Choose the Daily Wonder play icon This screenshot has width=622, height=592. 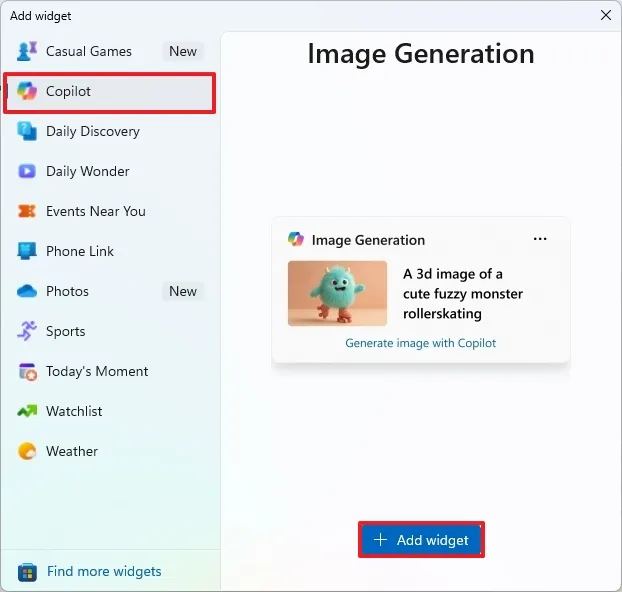[x=27, y=171]
